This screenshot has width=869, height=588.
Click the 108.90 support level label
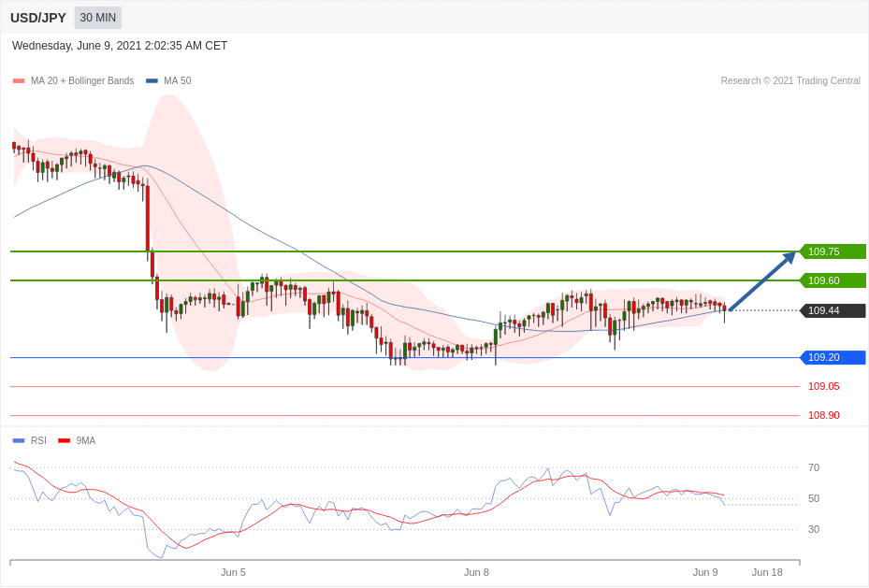(x=823, y=415)
